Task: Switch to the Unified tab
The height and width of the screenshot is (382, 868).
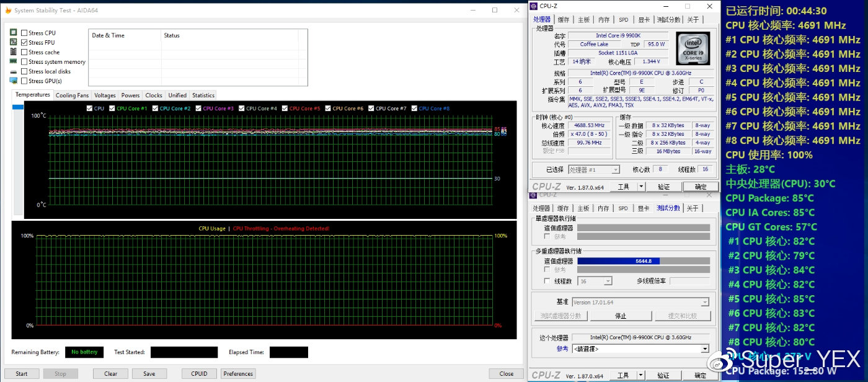Action: click(177, 95)
